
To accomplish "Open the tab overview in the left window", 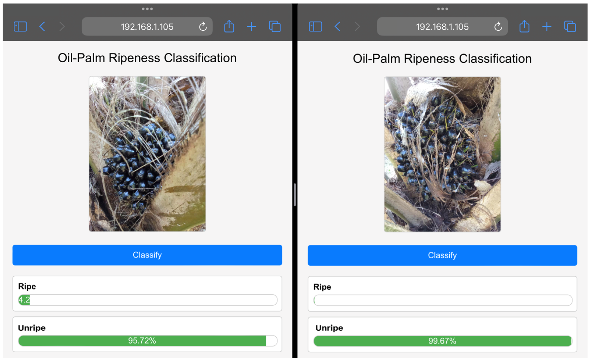I will pos(275,26).
